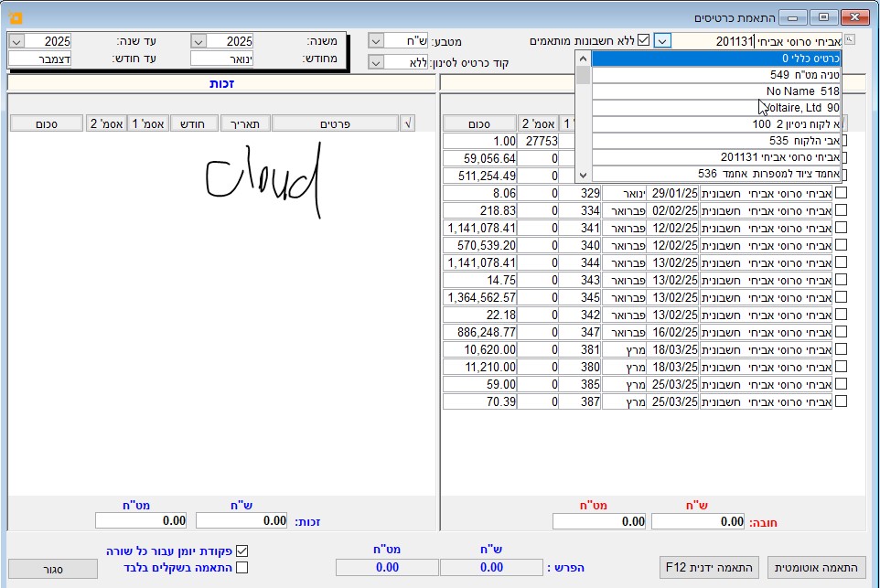Tick the checkbox for the 29/01/25 row
880x588 pixels.
click(x=841, y=193)
